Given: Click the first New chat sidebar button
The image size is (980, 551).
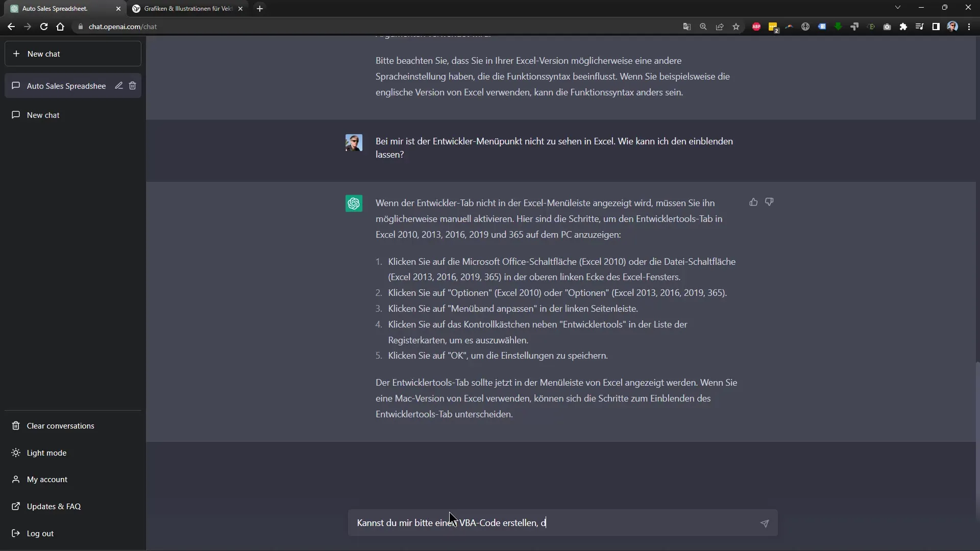Looking at the screenshot, I should (73, 54).
